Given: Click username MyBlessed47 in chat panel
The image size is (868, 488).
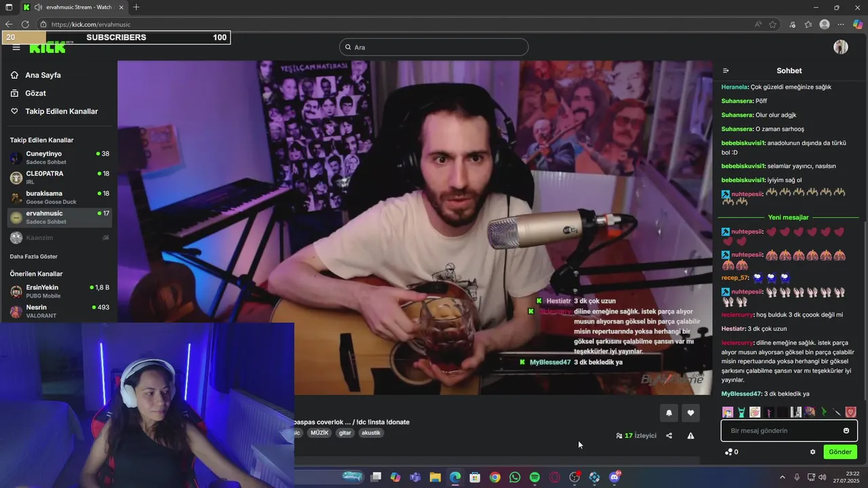Looking at the screenshot, I should click(741, 394).
